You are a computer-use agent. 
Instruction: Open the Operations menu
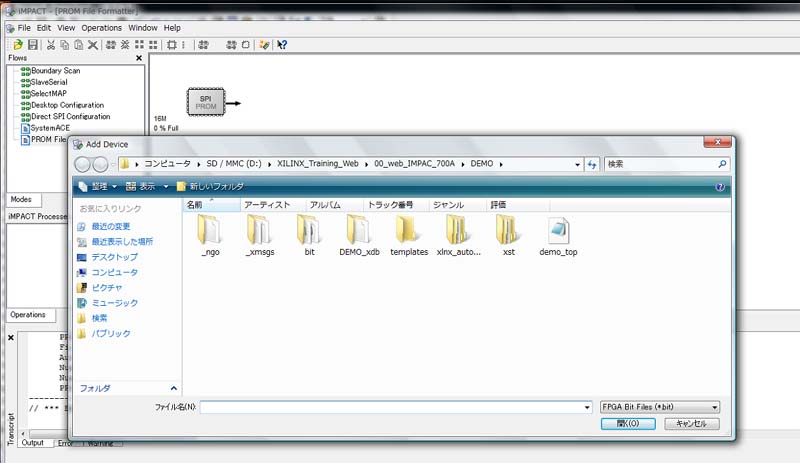point(102,28)
